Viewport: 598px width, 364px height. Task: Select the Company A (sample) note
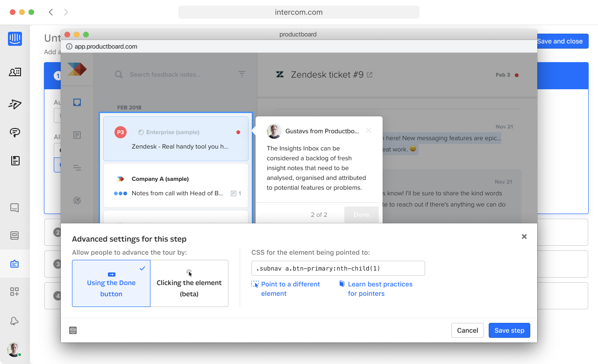point(176,186)
